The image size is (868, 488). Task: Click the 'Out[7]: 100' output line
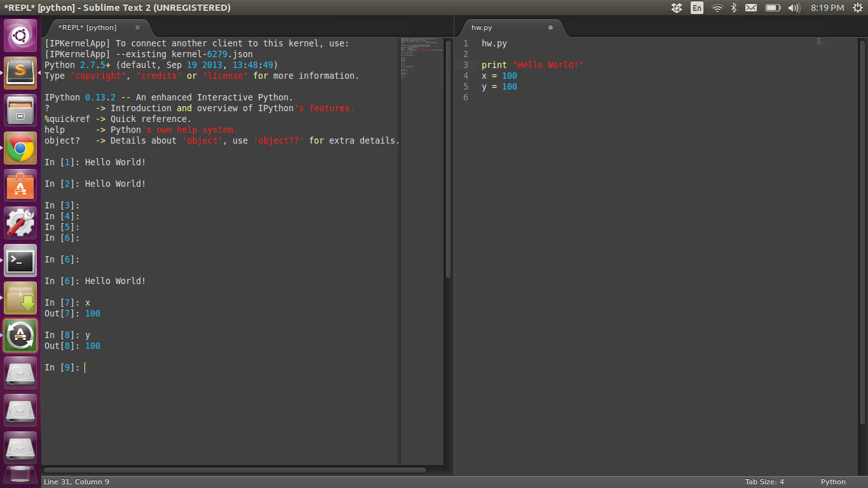tap(72, 313)
